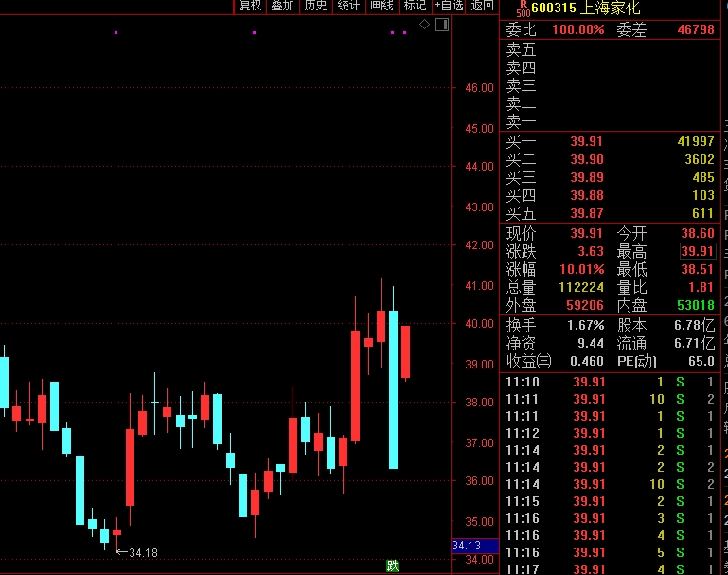Click the diamond icon above the chart
The image size is (728, 575).
click(424, 24)
